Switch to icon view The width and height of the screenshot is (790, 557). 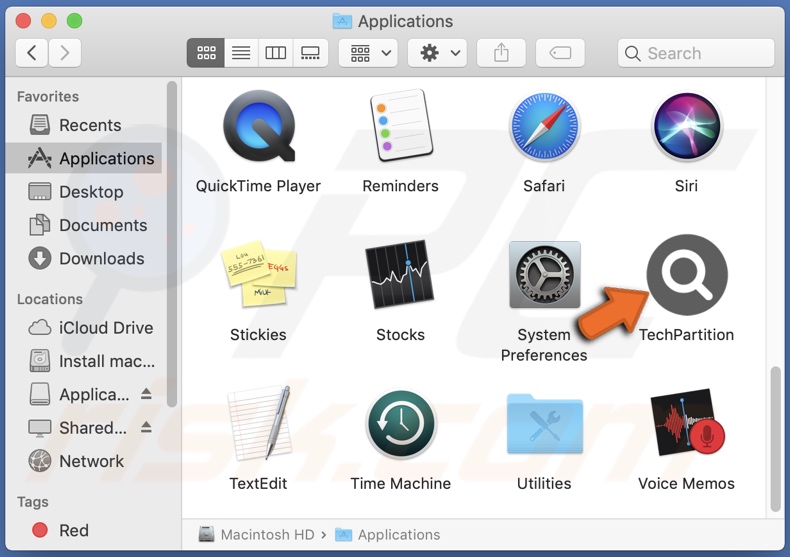pyautogui.click(x=206, y=53)
